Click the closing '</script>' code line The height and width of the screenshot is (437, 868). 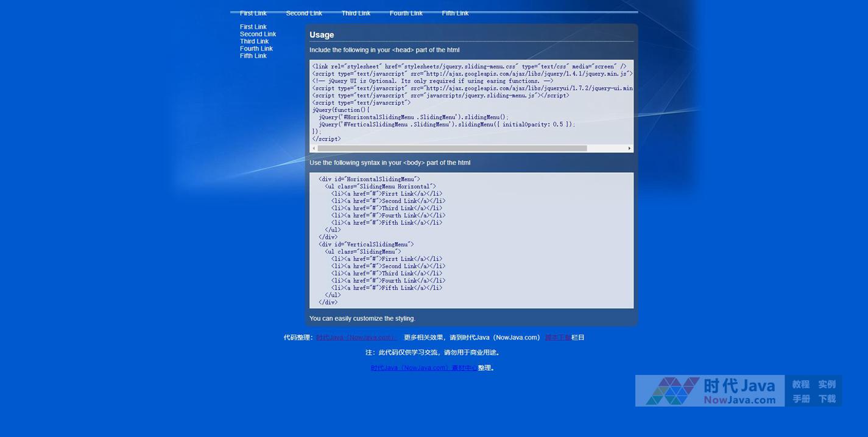pyautogui.click(x=326, y=139)
